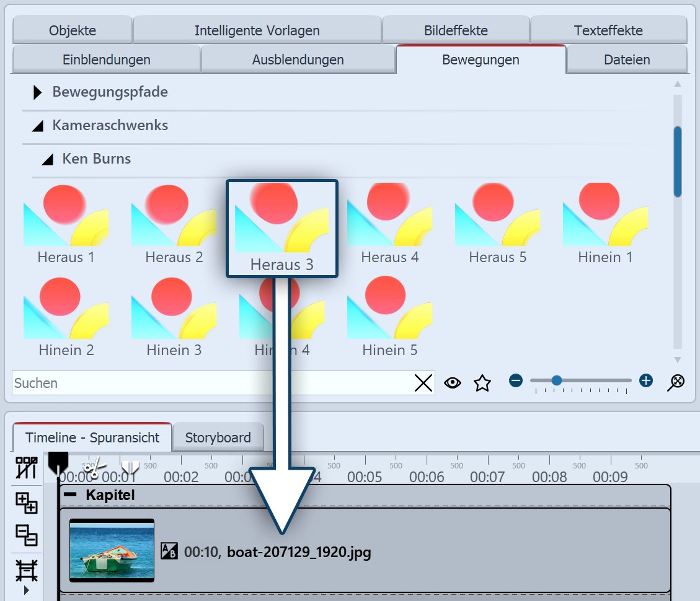700x601 pixels.
Task: Increase thumbnail size with plus icon
Action: 646,380
